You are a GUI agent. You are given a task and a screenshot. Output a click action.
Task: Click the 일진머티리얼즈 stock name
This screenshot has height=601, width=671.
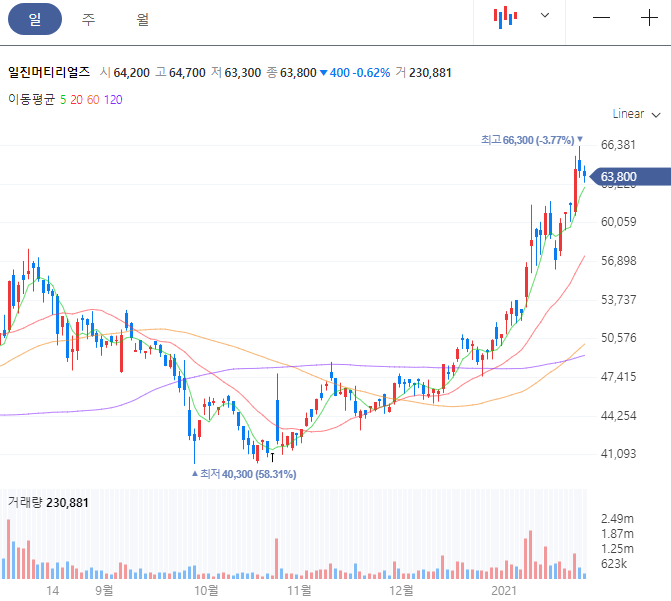coord(49,72)
